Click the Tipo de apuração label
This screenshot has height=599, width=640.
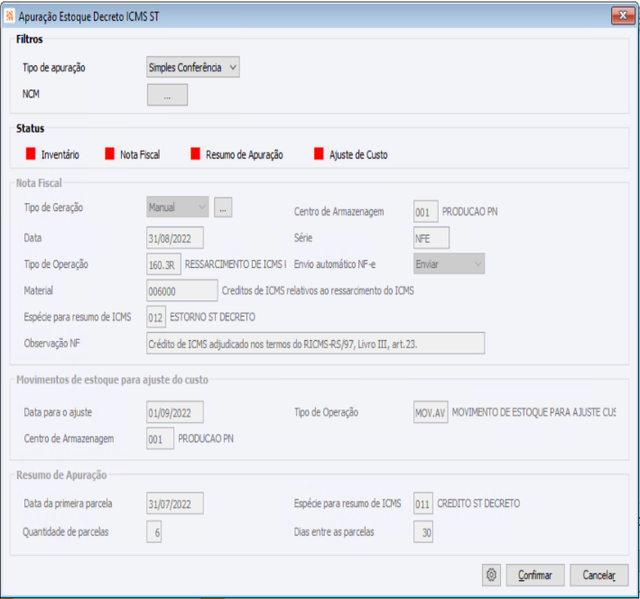pos(54,68)
